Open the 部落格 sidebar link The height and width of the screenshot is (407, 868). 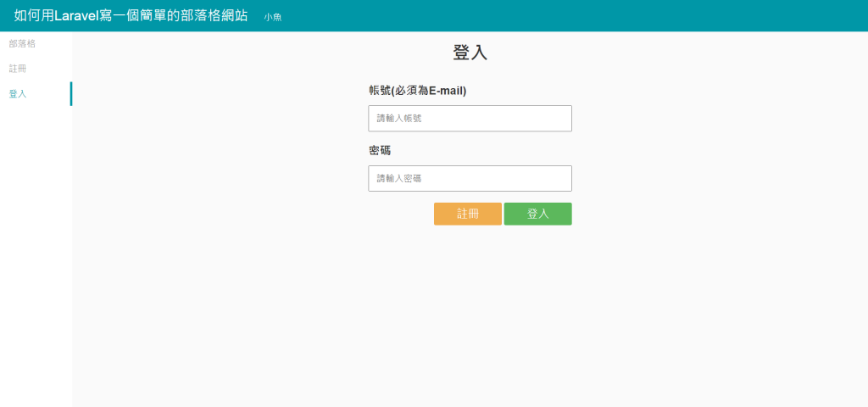(22, 44)
